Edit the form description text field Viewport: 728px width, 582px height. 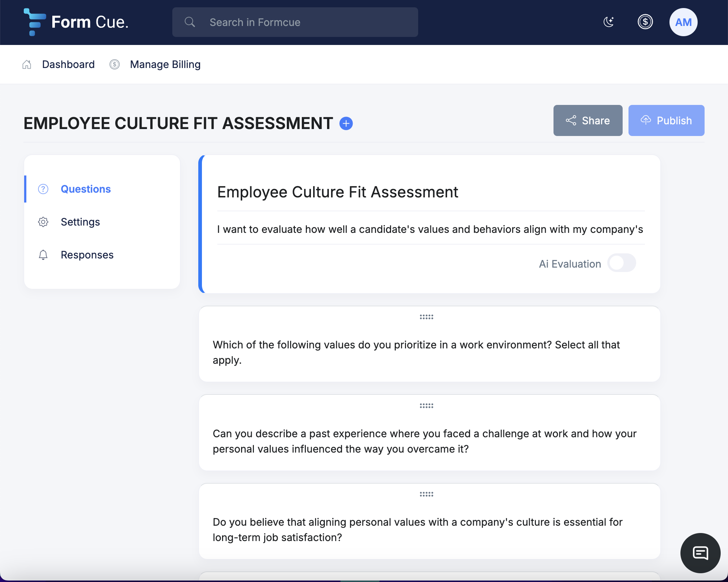pos(430,229)
